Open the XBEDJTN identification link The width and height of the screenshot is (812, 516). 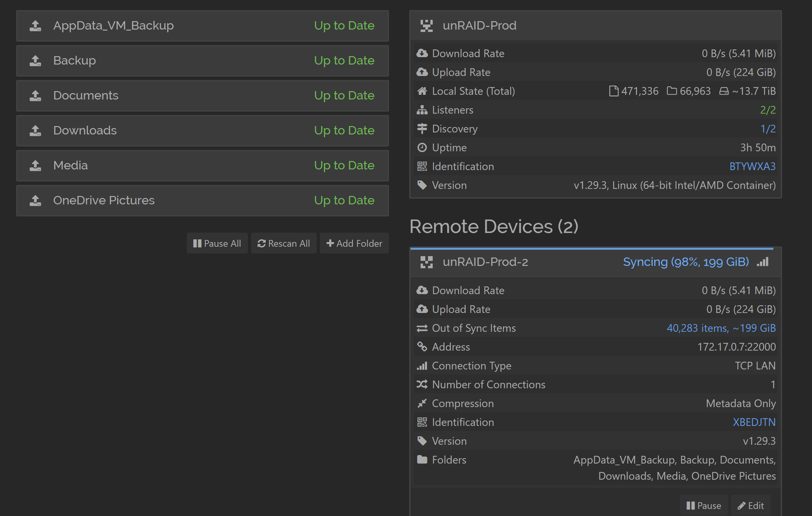(x=754, y=422)
